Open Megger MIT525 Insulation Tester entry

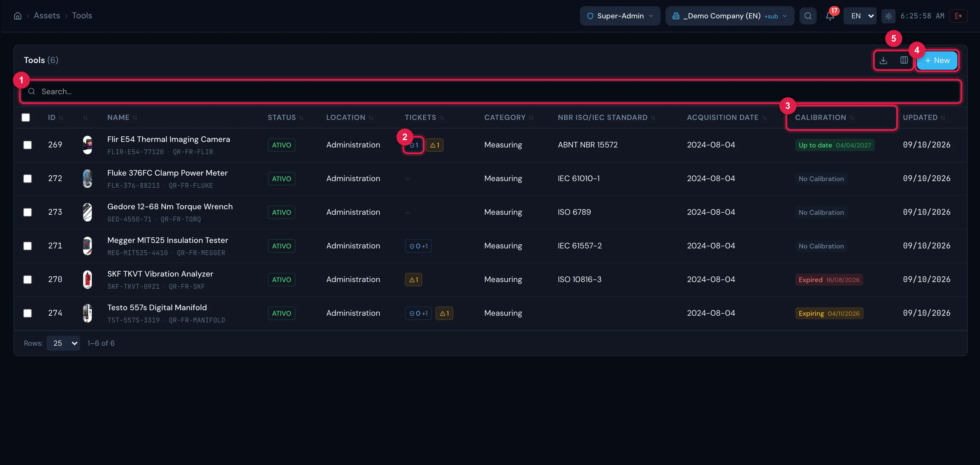(x=167, y=240)
